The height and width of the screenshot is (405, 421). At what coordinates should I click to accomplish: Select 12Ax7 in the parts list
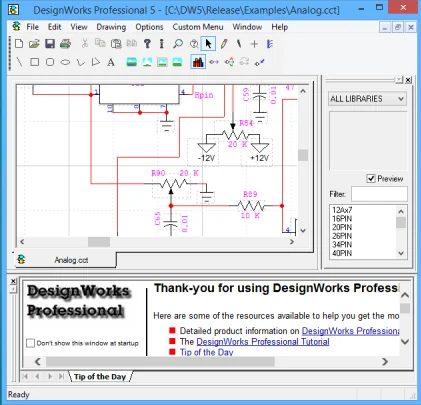pos(342,210)
